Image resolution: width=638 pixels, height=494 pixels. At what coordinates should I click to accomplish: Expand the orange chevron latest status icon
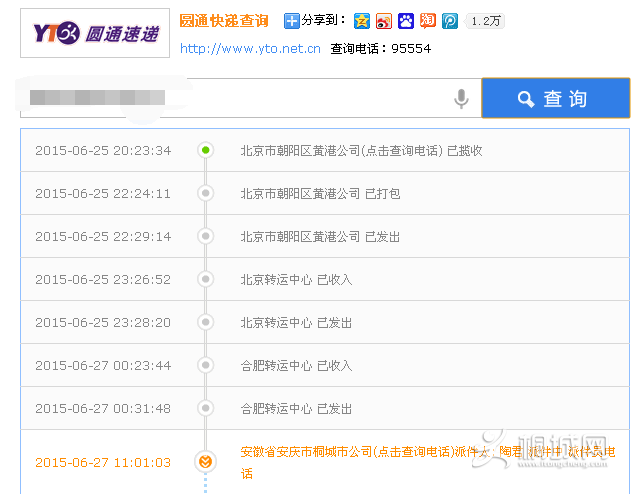coord(205,461)
